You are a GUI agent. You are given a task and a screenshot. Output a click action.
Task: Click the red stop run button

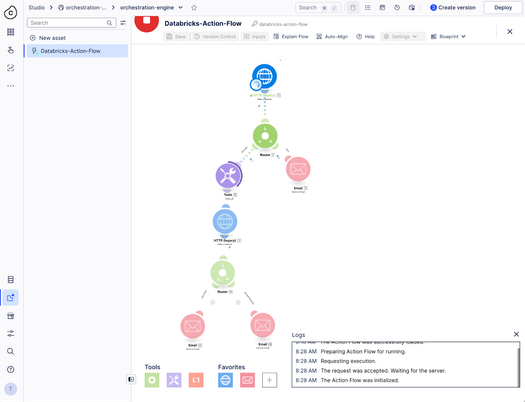(x=146, y=21)
